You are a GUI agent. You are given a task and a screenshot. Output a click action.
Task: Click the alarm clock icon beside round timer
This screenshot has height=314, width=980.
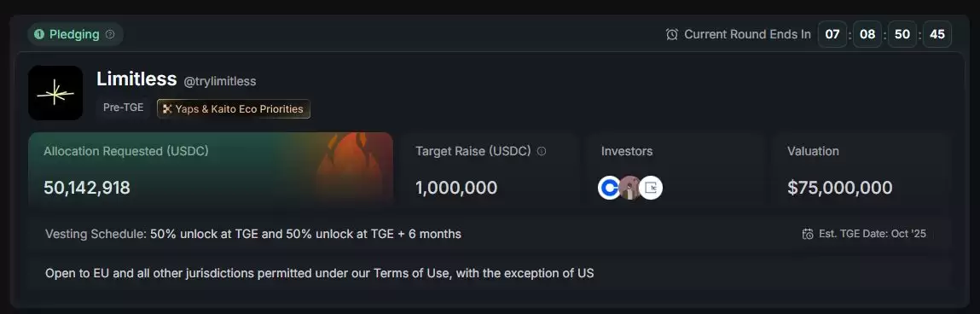pyautogui.click(x=672, y=34)
